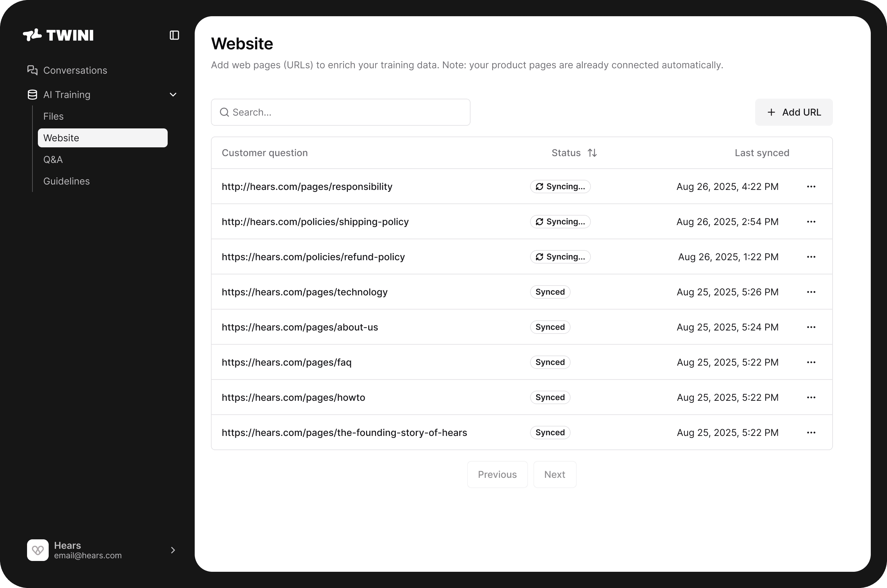Expand Hears account chevron
The height and width of the screenshot is (588, 887).
click(x=173, y=550)
